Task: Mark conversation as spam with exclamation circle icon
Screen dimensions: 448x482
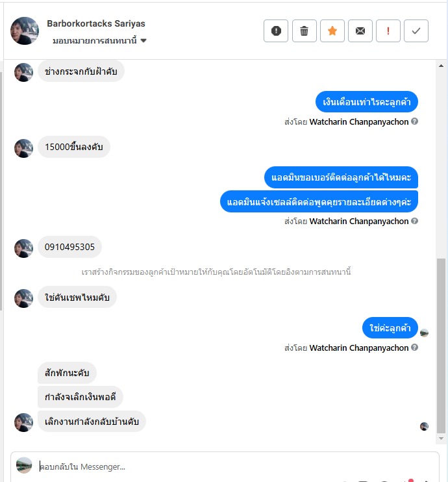Action: (x=276, y=31)
